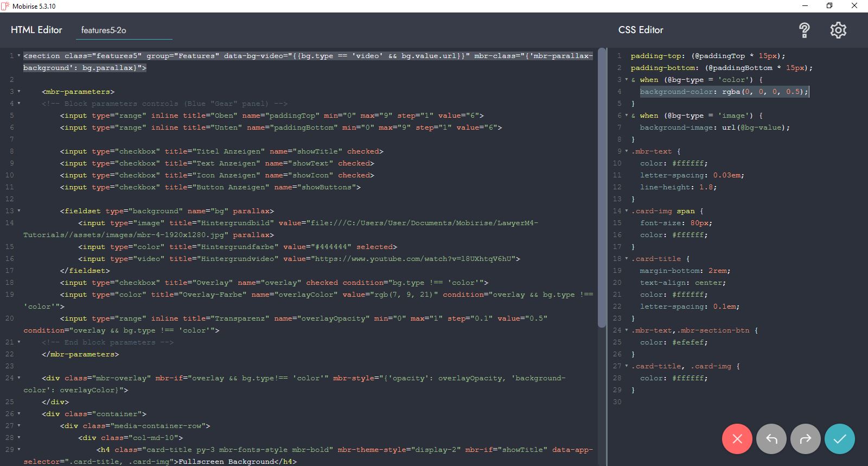Click the help question mark icon

click(805, 30)
